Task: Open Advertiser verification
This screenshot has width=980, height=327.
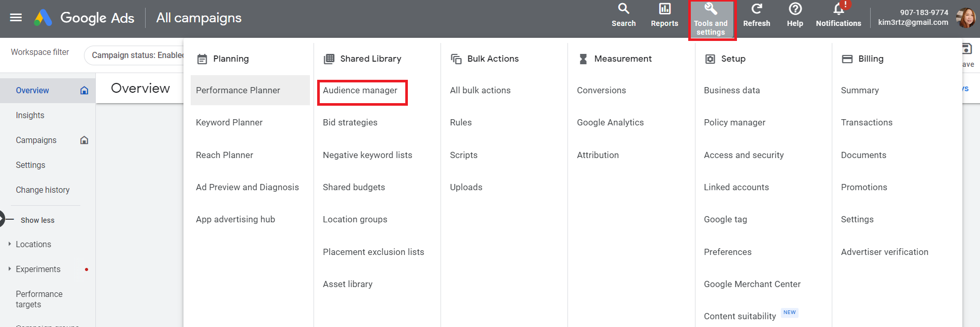Action: point(885,252)
